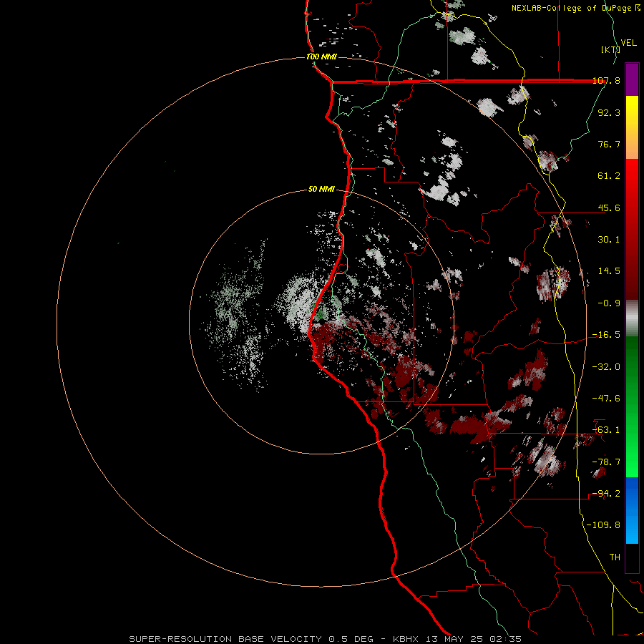Select the -63.1 velocity scale value
The width and height of the screenshot is (644, 644).
[606, 430]
